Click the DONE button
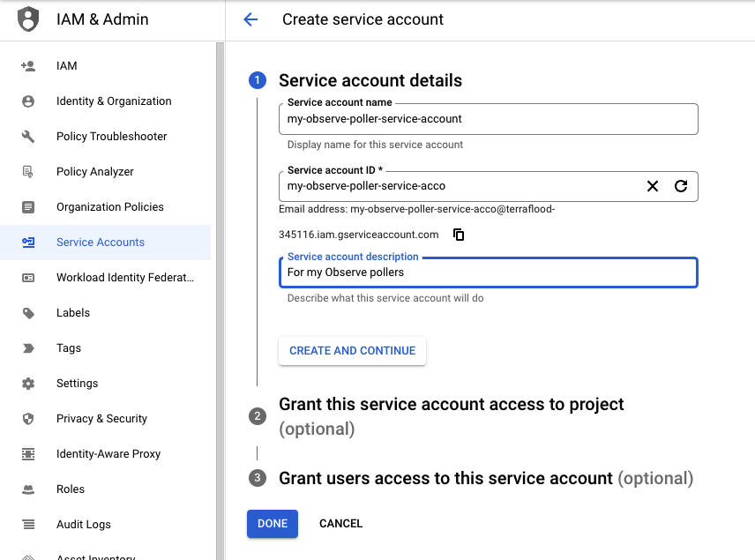This screenshot has width=755, height=560. coord(273,524)
